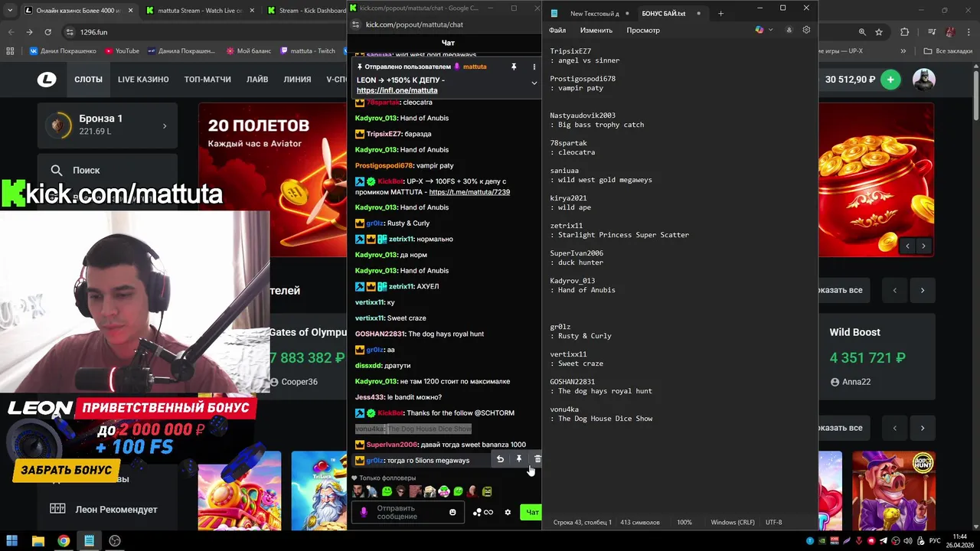
Task: Click ЗАБРАТЬ БОНУС yellow button
Action: click(66, 470)
